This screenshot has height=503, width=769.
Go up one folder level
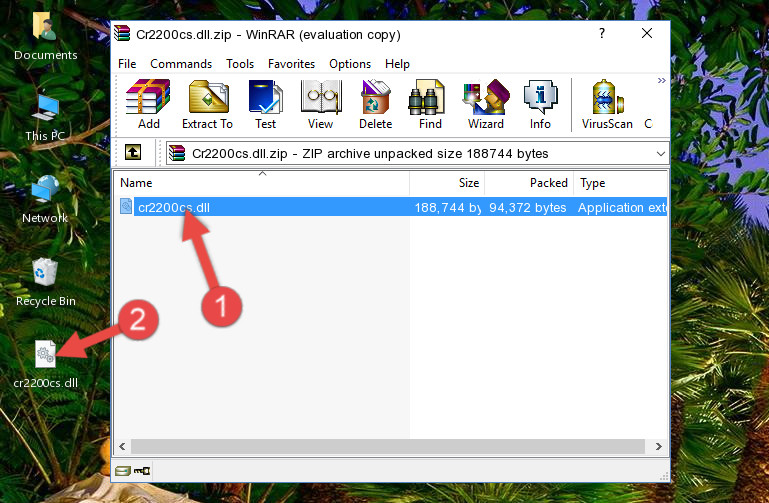click(133, 152)
